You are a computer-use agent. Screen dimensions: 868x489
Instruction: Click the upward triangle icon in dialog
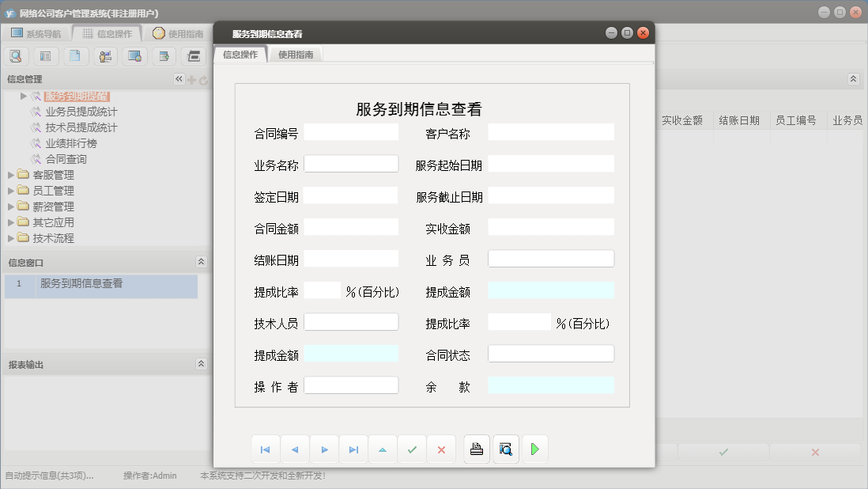click(383, 449)
